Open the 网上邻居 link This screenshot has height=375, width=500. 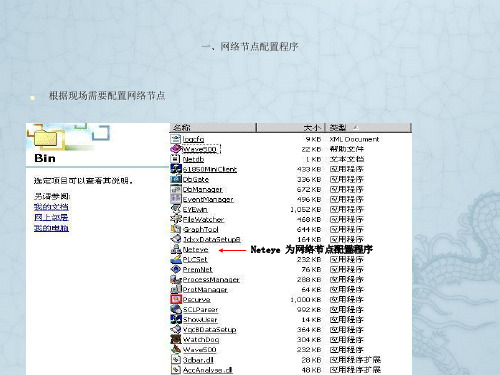tap(51, 217)
